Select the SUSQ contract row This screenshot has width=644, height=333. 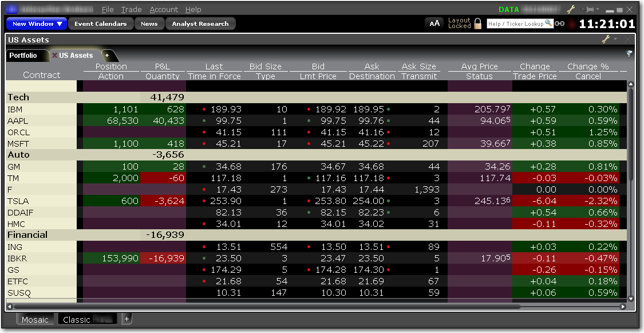pyautogui.click(x=317, y=293)
